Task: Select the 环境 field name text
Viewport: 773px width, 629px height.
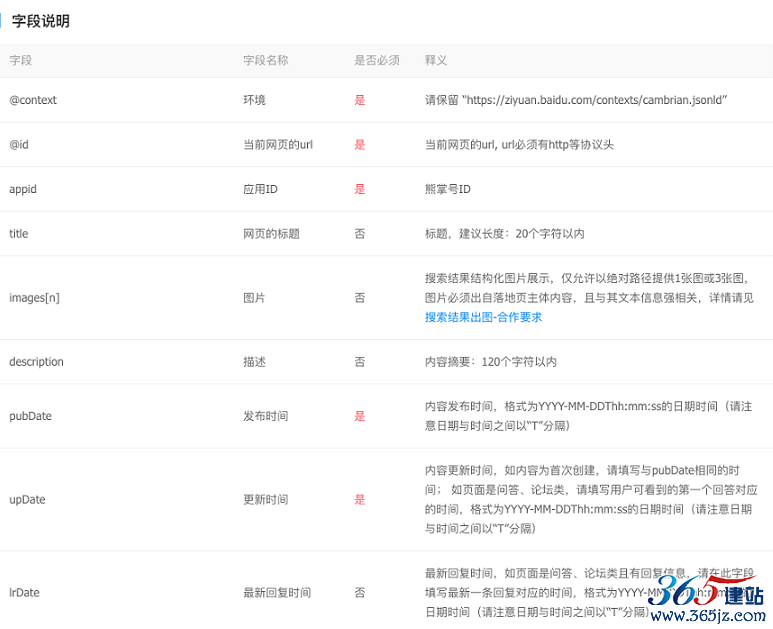Action: tap(254, 100)
